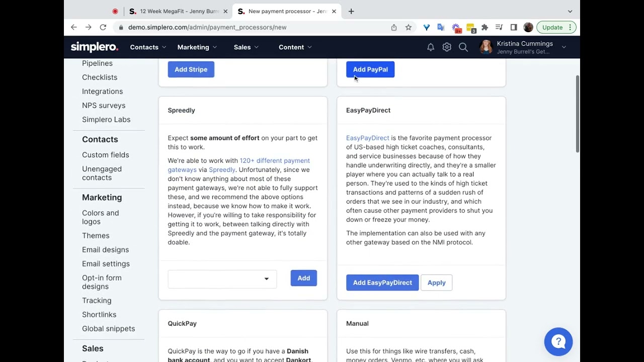
Task: Click the Manual card heading
Action: [x=357, y=323]
